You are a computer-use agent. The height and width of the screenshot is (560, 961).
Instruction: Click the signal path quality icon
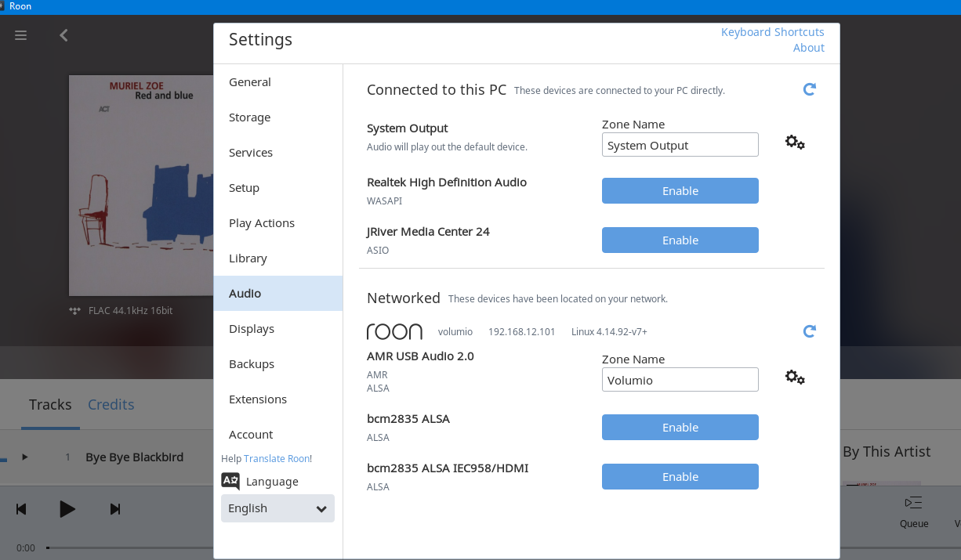tap(75, 311)
